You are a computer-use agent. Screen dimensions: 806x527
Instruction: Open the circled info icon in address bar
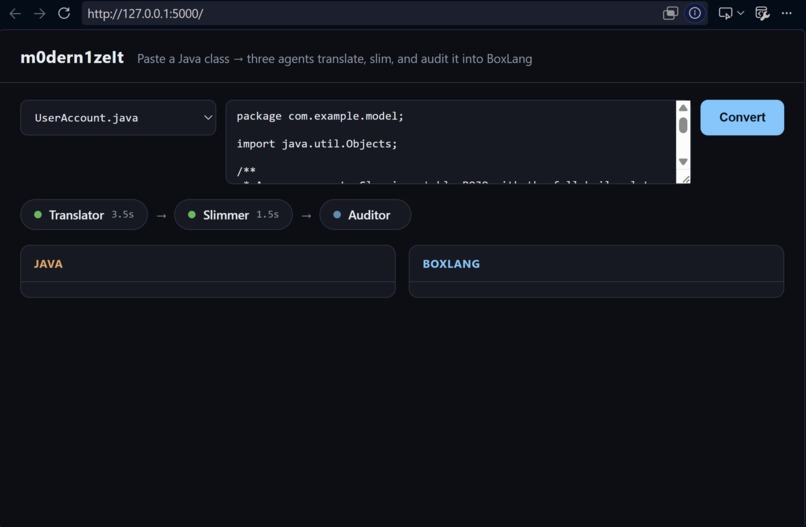pyautogui.click(x=694, y=13)
